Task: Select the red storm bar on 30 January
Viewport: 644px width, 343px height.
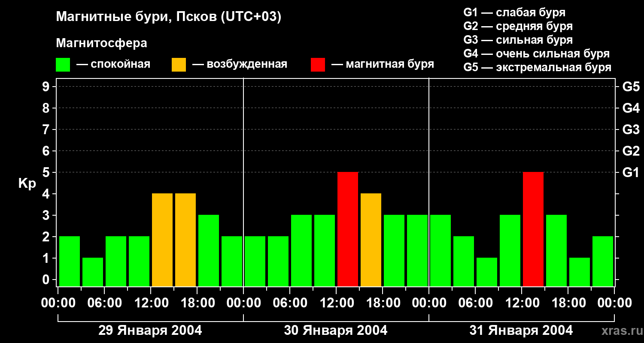Action: click(x=348, y=229)
